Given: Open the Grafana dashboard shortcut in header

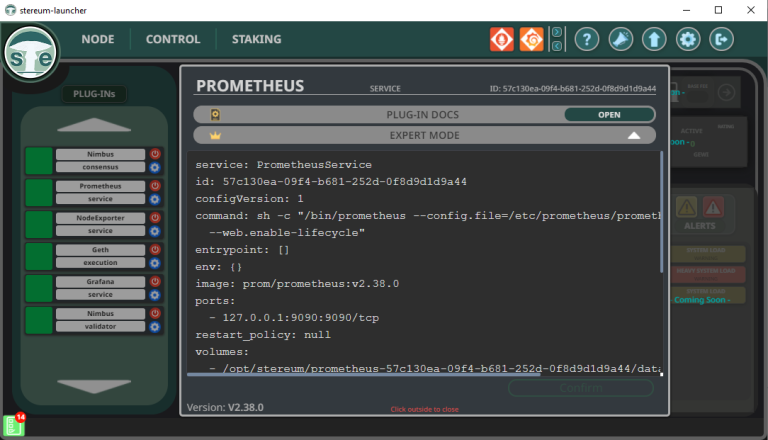Looking at the screenshot, I should coord(531,39).
